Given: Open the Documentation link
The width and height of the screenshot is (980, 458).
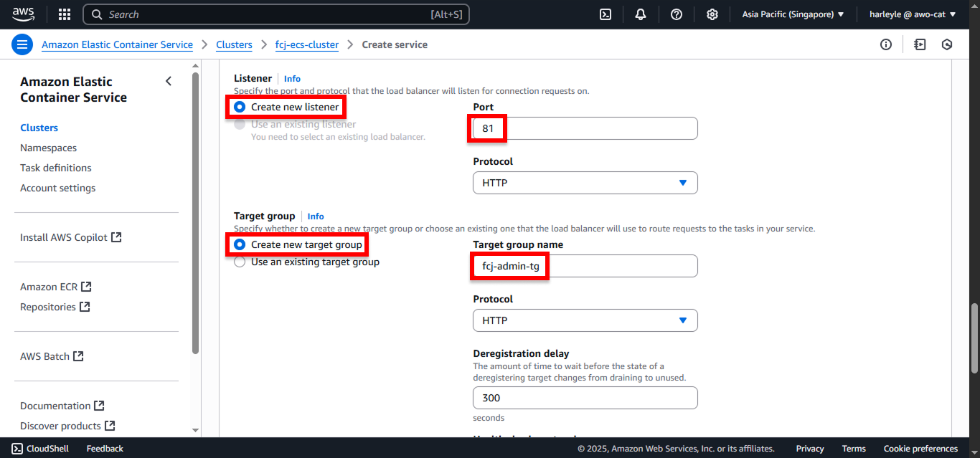Looking at the screenshot, I should pos(55,406).
